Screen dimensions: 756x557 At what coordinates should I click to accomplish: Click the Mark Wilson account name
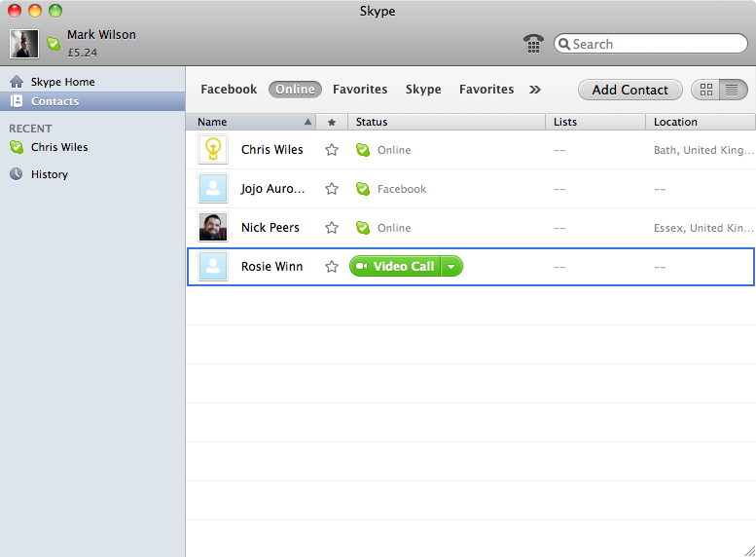tap(101, 35)
